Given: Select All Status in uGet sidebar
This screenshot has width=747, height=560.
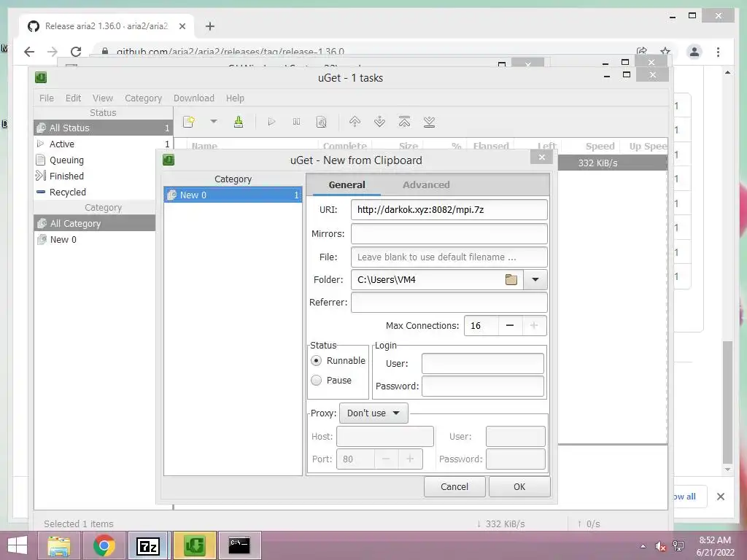Looking at the screenshot, I should click(x=103, y=128).
